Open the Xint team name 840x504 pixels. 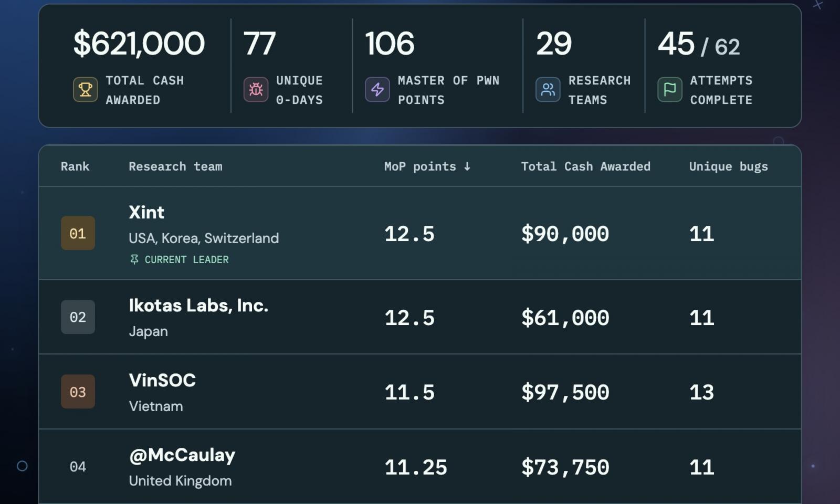(x=146, y=212)
